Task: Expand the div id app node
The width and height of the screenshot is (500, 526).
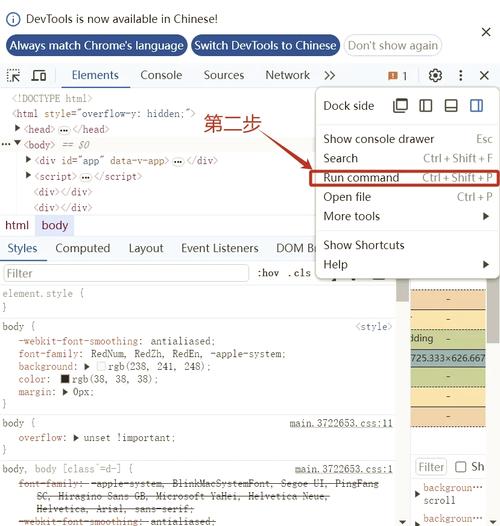Action: pyautogui.click(x=29, y=159)
